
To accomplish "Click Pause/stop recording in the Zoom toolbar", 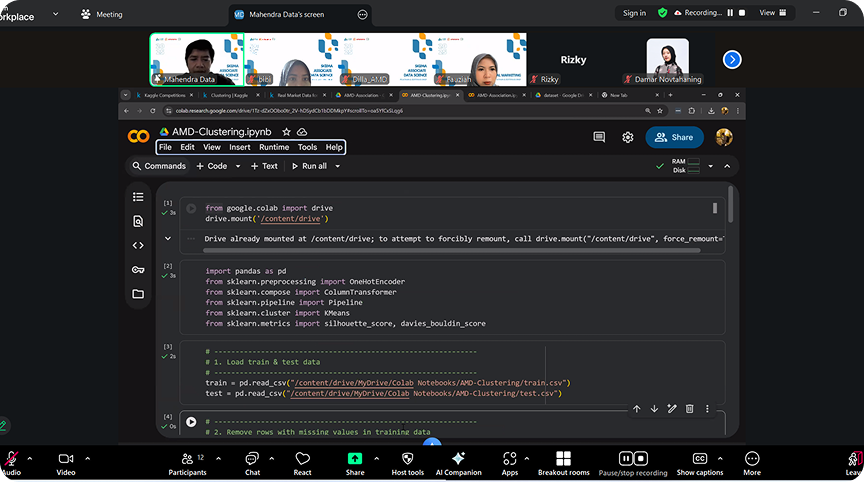I will click(x=633, y=464).
